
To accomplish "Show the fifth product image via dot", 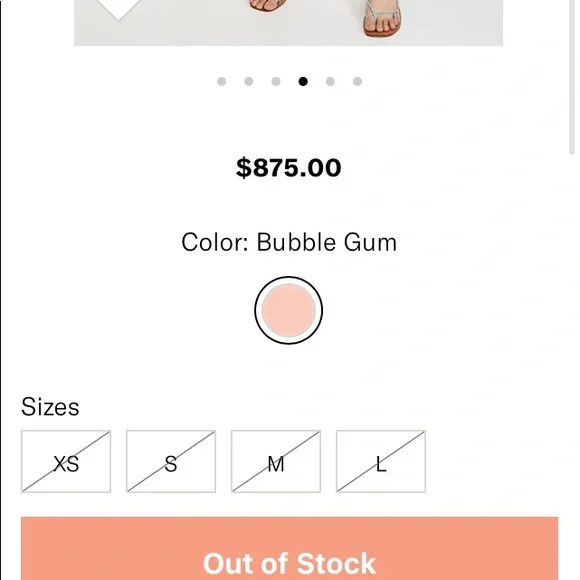I will 330,81.
